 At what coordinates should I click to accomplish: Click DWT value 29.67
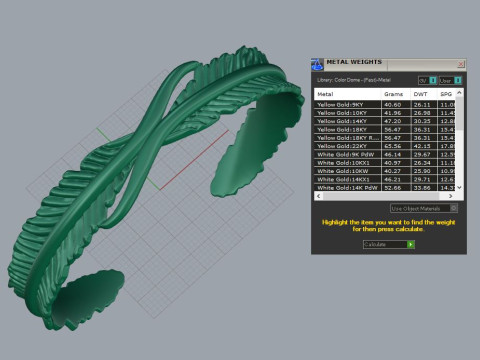[x=422, y=155]
